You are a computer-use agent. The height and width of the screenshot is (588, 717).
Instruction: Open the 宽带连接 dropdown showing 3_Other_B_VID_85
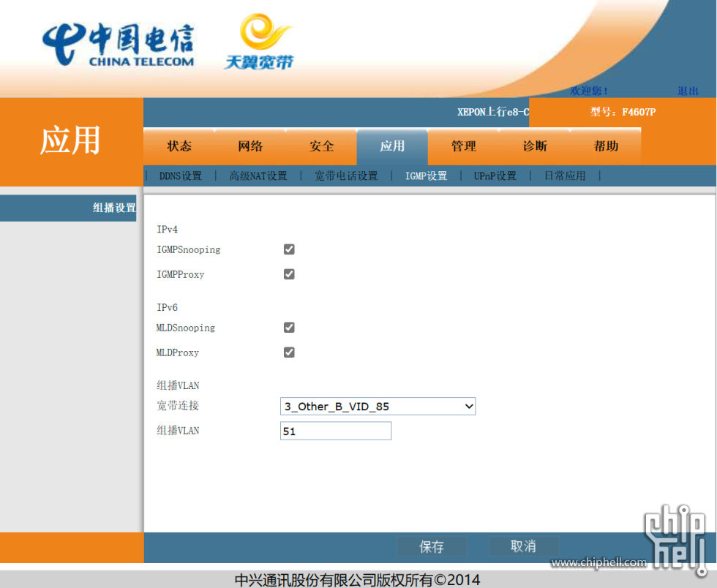tap(378, 406)
